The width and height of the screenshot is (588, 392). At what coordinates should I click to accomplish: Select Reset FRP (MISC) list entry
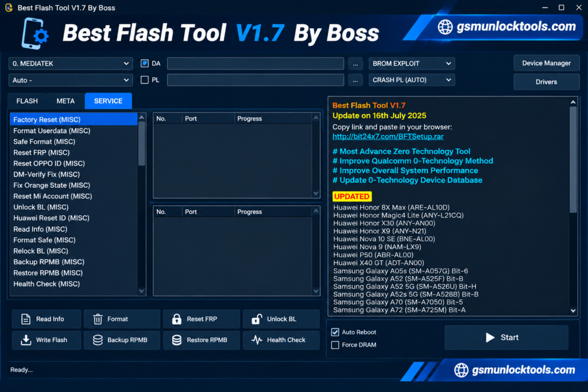tap(73, 153)
